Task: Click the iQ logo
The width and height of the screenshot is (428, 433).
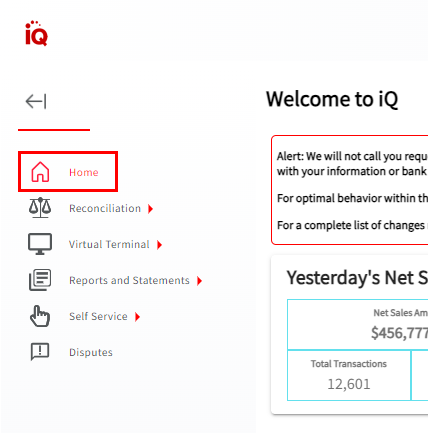Action: click(x=37, y=33)
